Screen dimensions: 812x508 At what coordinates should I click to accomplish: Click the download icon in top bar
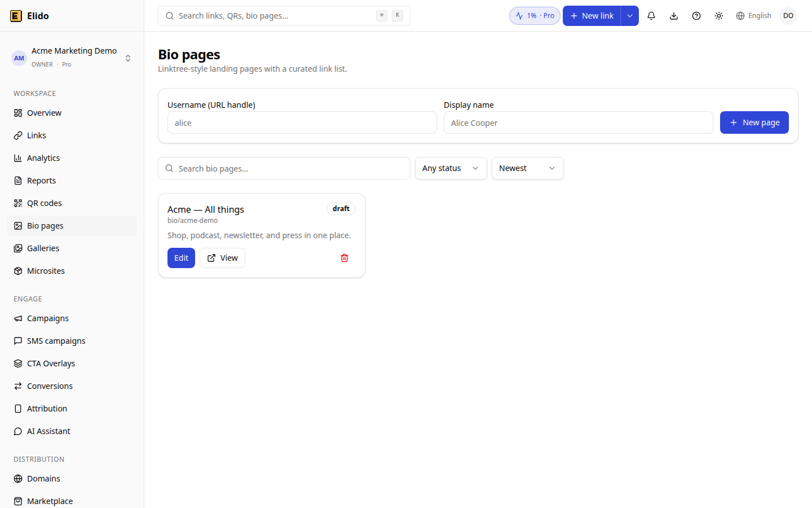(674, 16)
